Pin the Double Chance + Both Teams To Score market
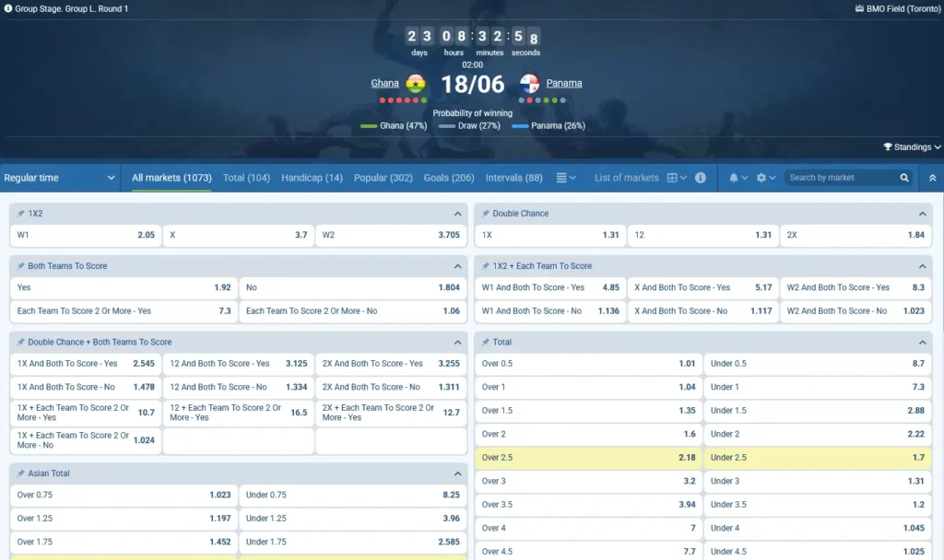The width and height of the screenshot is (944, 560). [x=20, y=342]
